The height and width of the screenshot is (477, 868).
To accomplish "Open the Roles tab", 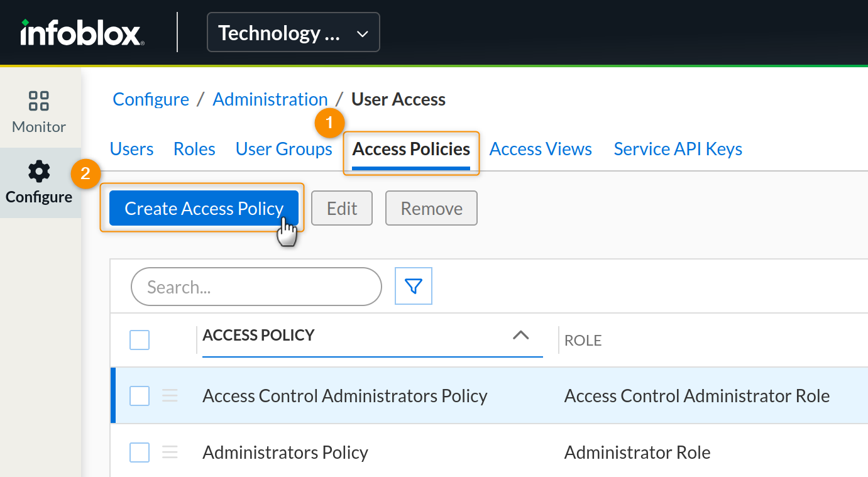I will click(x=194, y=149).
